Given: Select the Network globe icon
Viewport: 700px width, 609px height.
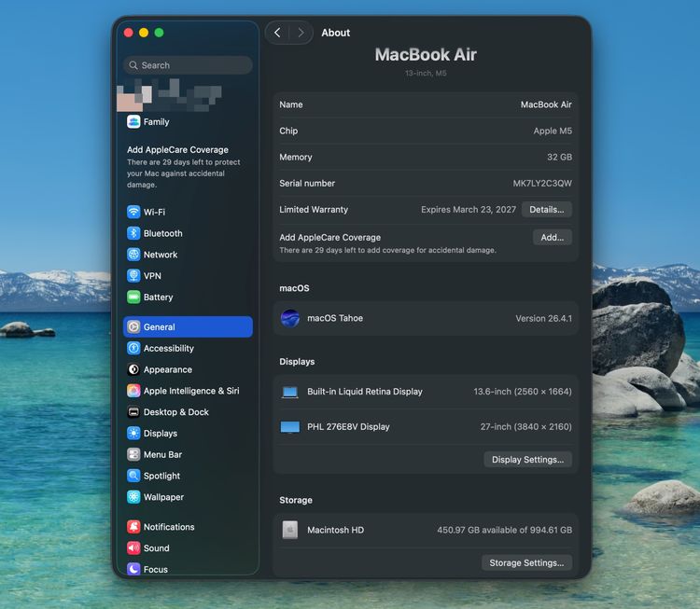Looking at the screenshot, I should click(133, 255).
